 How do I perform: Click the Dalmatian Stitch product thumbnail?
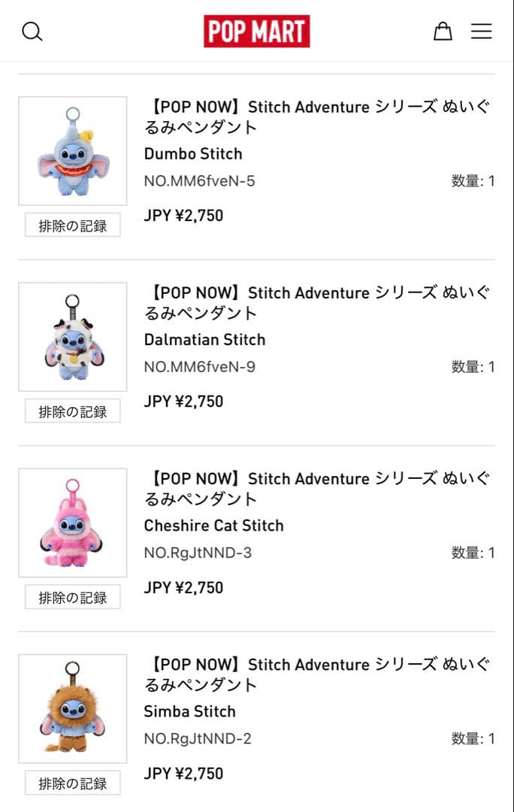72,336
